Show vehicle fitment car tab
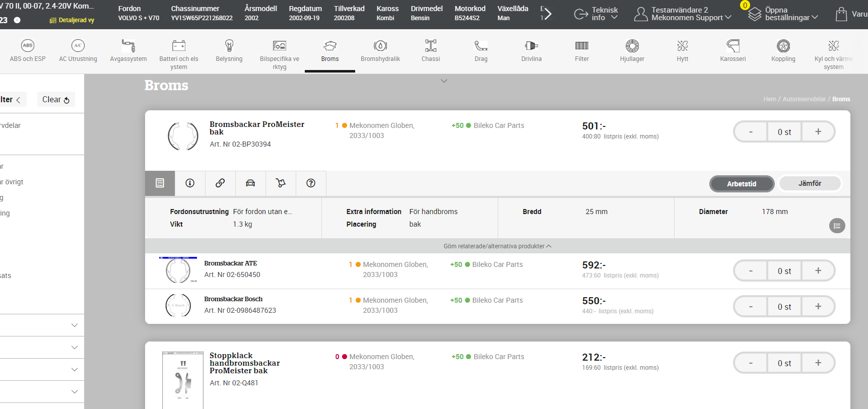 pyautogui.click(x=250, y=183)
